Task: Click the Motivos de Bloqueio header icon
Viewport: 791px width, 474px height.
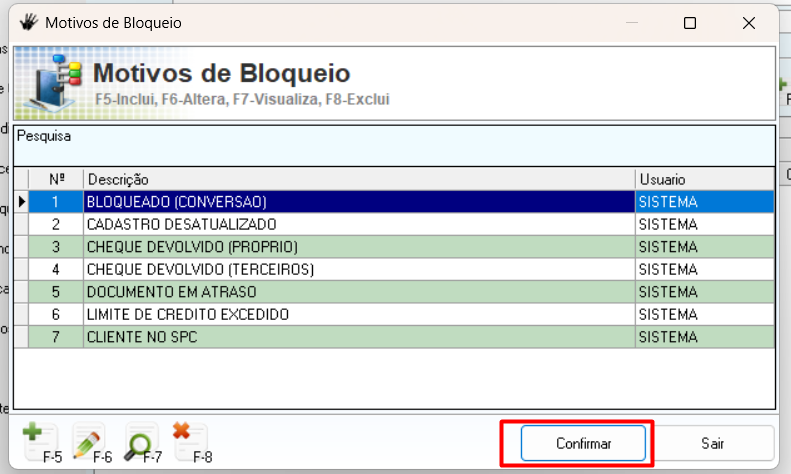Action: tap(50, 82)
